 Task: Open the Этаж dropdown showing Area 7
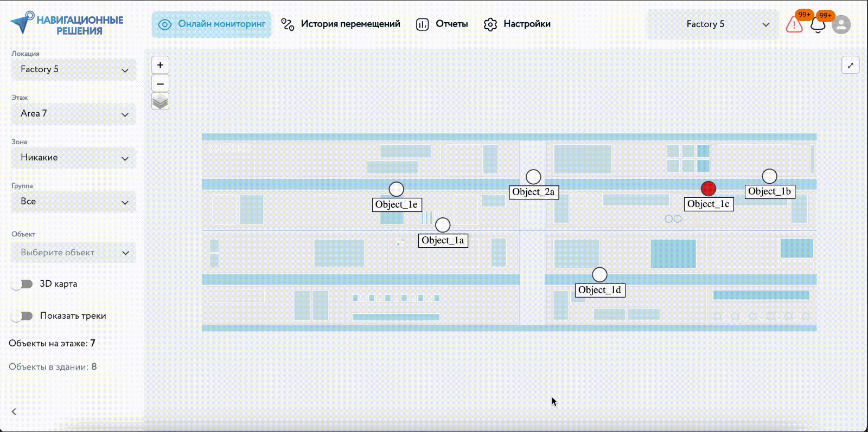74,114
